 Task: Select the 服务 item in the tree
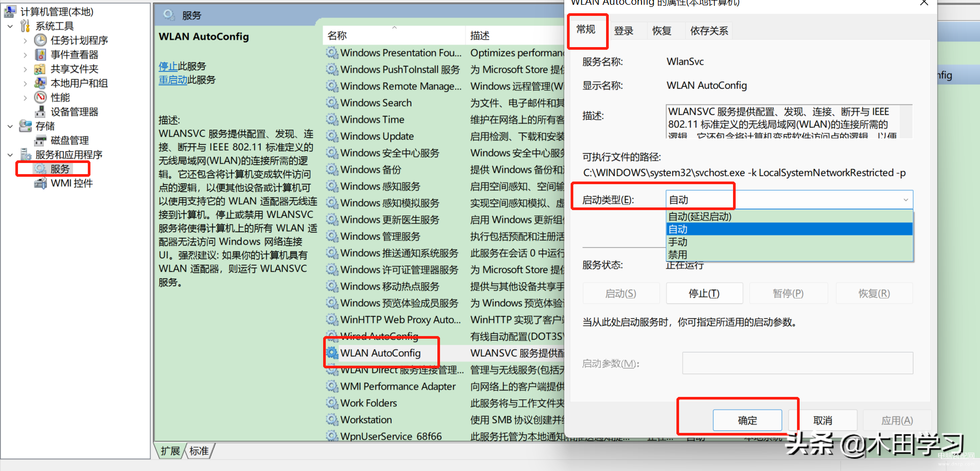[60, 169]
